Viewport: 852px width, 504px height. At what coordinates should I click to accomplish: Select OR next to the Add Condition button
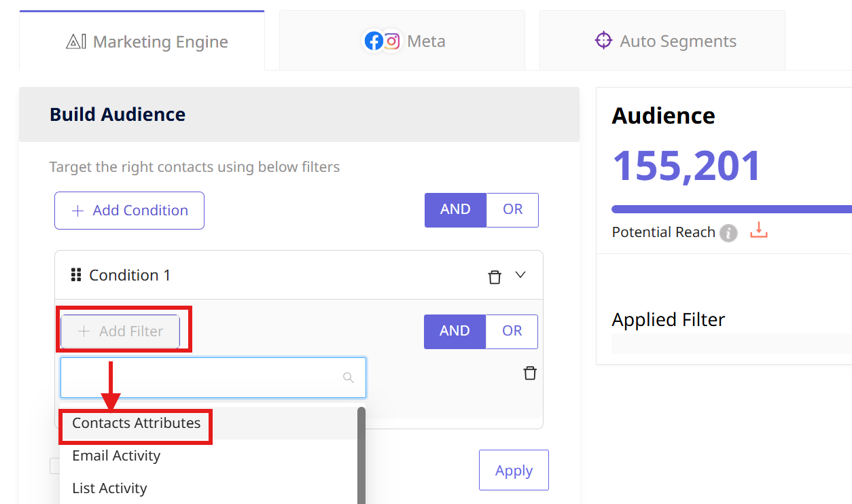tap(512, 210)
